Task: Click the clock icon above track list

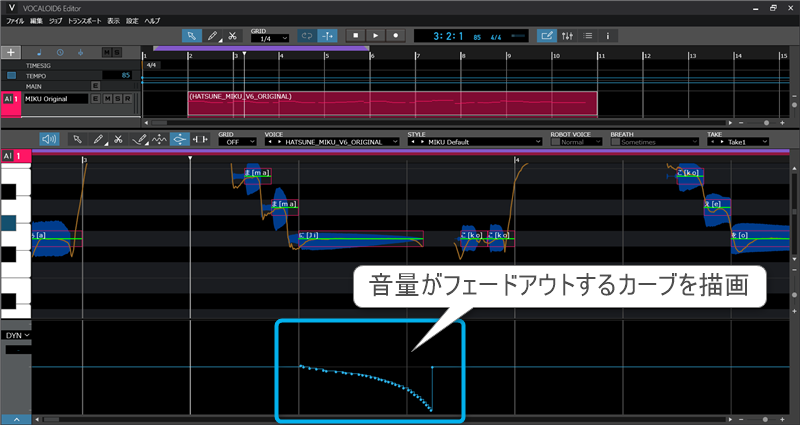Action: click(x=60, y=52)
